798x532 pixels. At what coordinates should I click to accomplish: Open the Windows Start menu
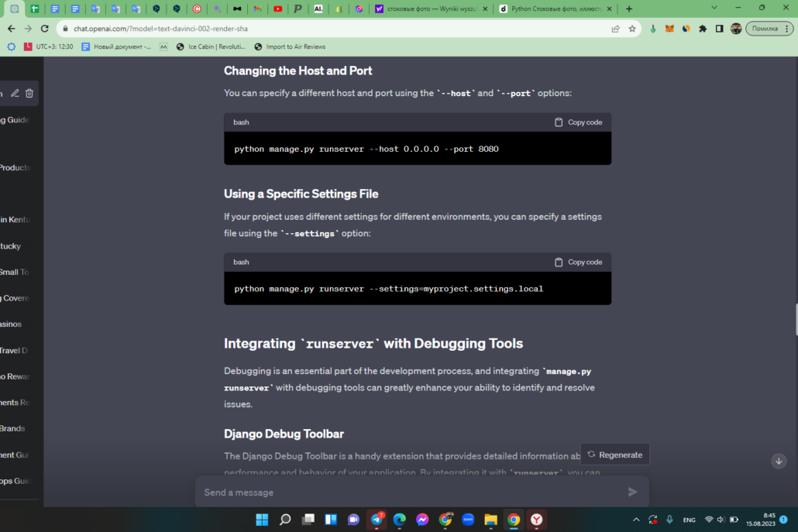click(262, 520)
